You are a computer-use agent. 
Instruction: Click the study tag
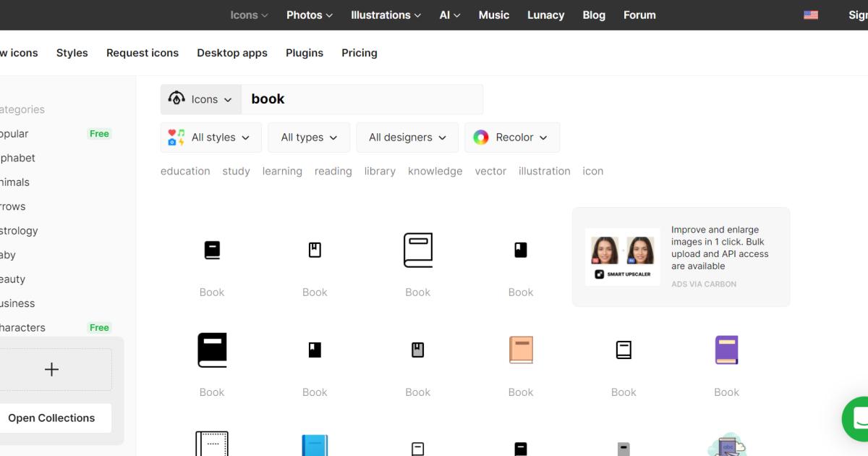236,172
